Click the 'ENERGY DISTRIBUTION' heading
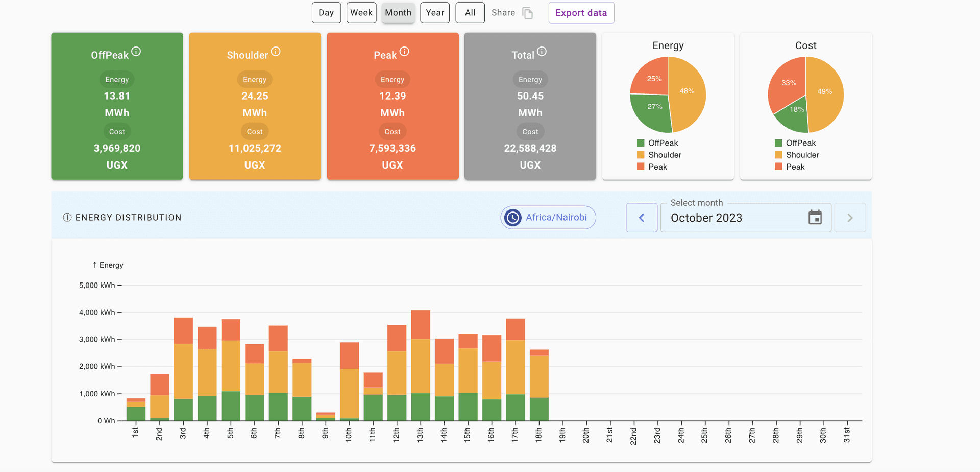Viewport: 980px width, 472px height. tap(129, 218)
